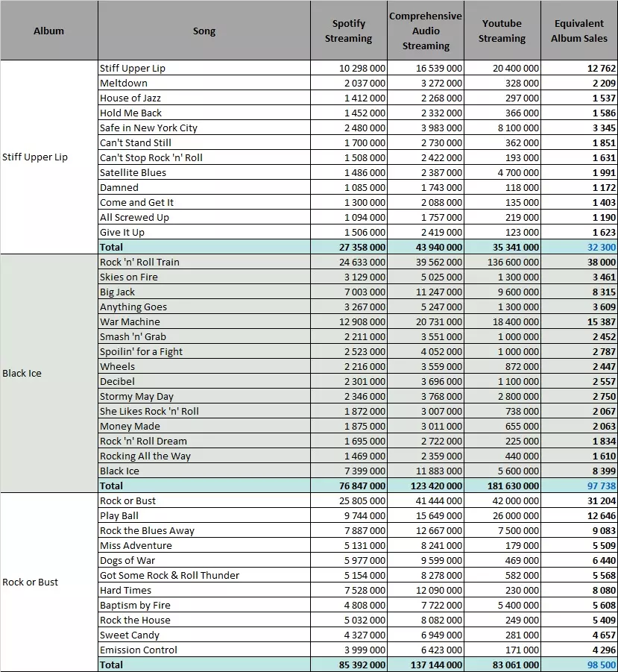
Task: Select the Decibel song cell
Action: 204,381
